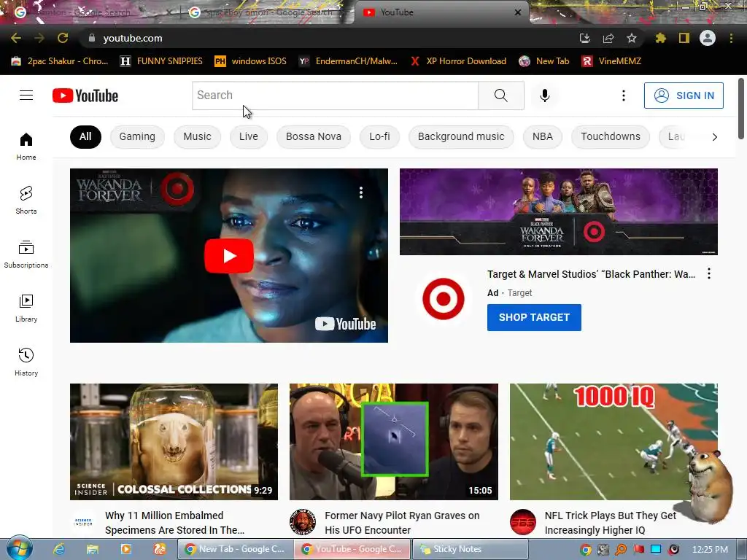
Task: Open the NFL Trick Plays video thumbnail
Action: 614,441
